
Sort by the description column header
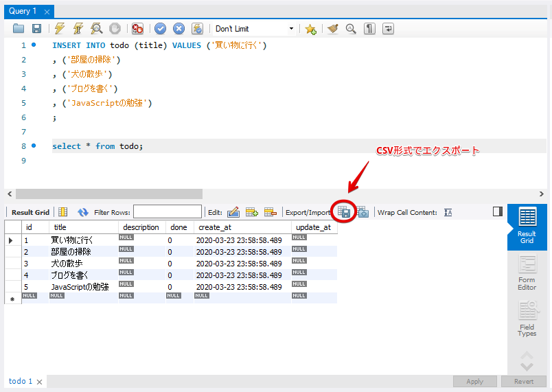coord(141,227)
